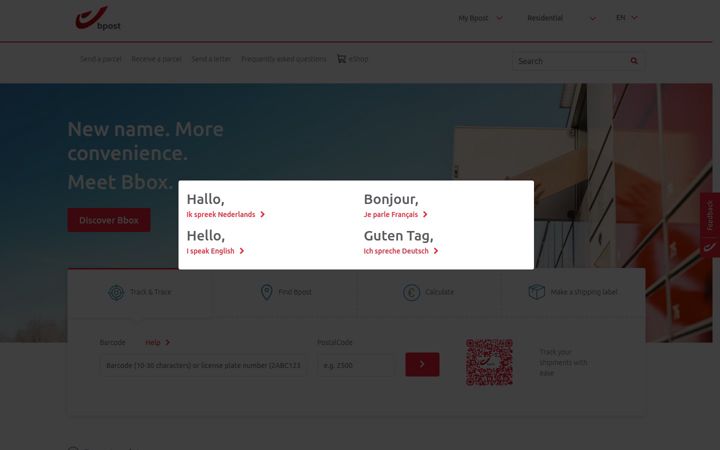Switch to the Track & Trace tab

[x=140, y=292]
